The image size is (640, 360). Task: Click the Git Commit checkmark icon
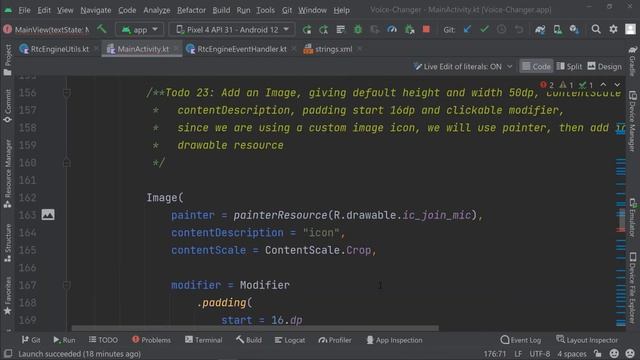click(484, 29)
